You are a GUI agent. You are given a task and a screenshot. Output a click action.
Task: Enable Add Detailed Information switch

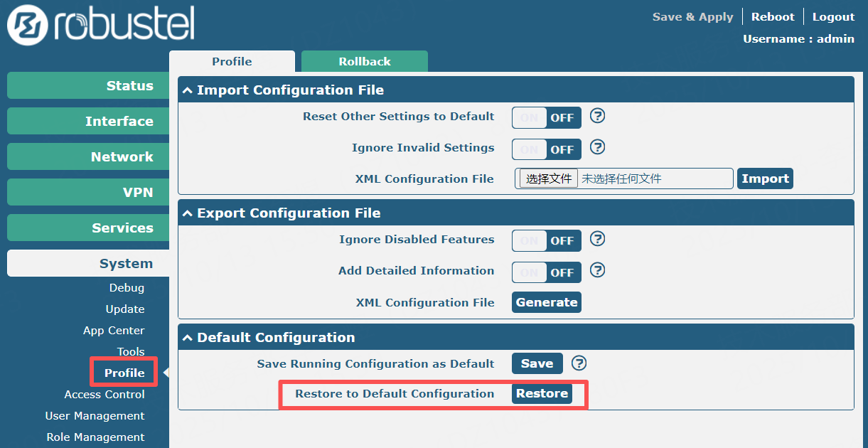pyautogui.click(x=547, y=272)
